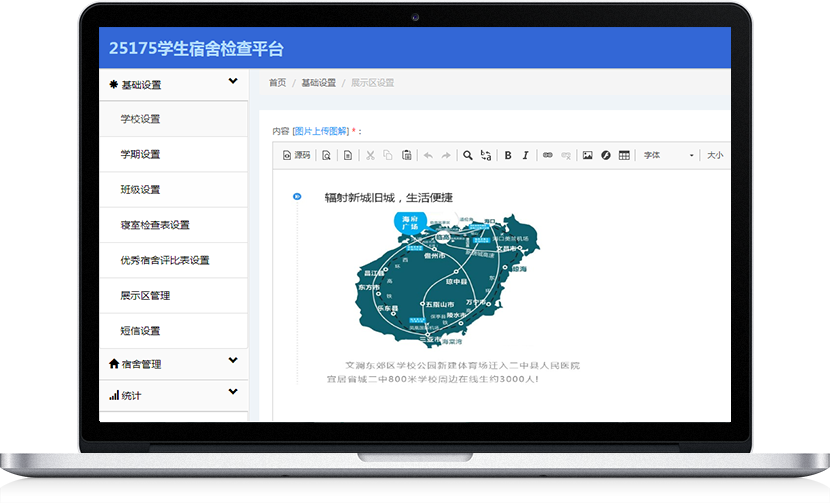Toggle italic formatting in the editor
Viewport: 830px width, 503px height.
(525, 155)
